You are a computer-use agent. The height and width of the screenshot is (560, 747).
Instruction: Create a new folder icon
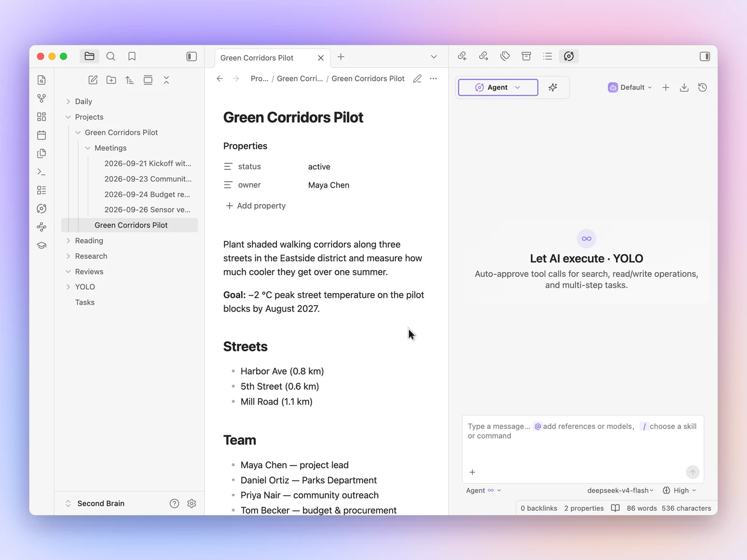coord(112,80)
